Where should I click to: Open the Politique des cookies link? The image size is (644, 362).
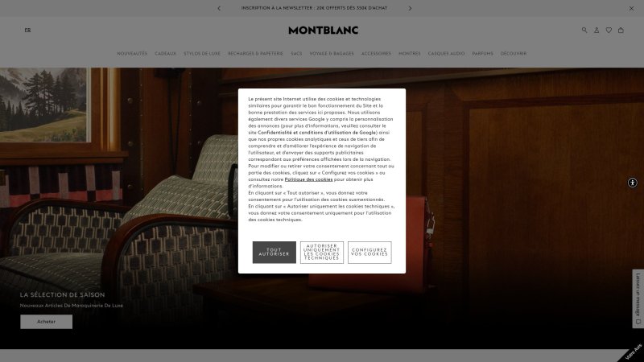(308, 179)
